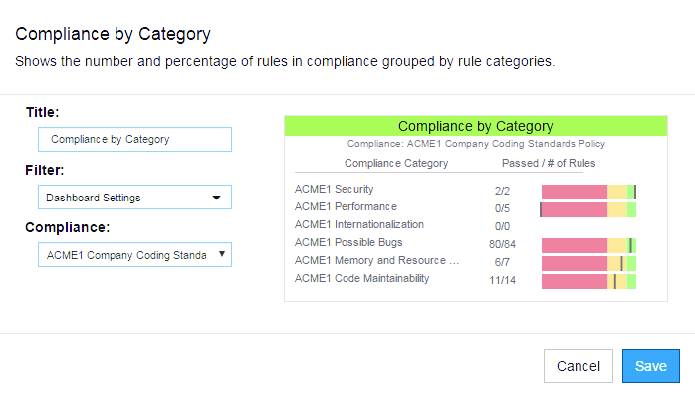Click the Compliance dropdown triangle icon

[x=222, y=254]
